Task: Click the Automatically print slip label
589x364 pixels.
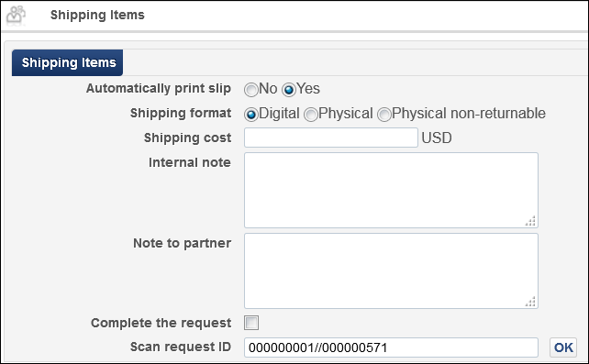Action: [x=159, y=89]
